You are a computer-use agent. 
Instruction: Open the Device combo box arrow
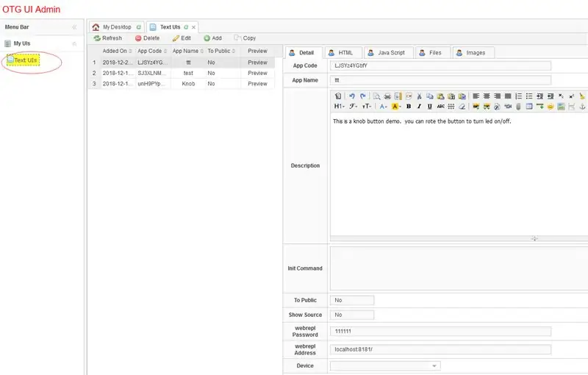click(434, 365)
